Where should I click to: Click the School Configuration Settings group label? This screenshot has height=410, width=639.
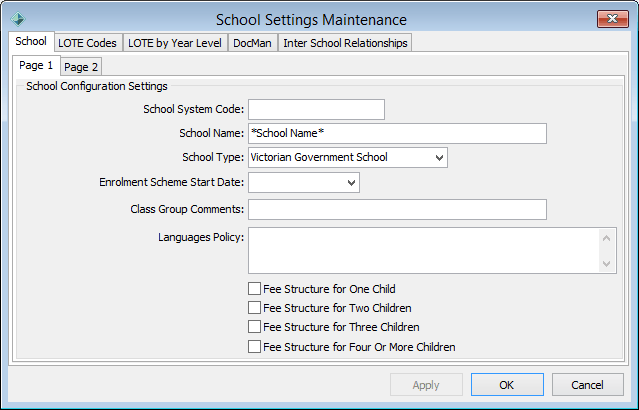(x=97, y=86)
